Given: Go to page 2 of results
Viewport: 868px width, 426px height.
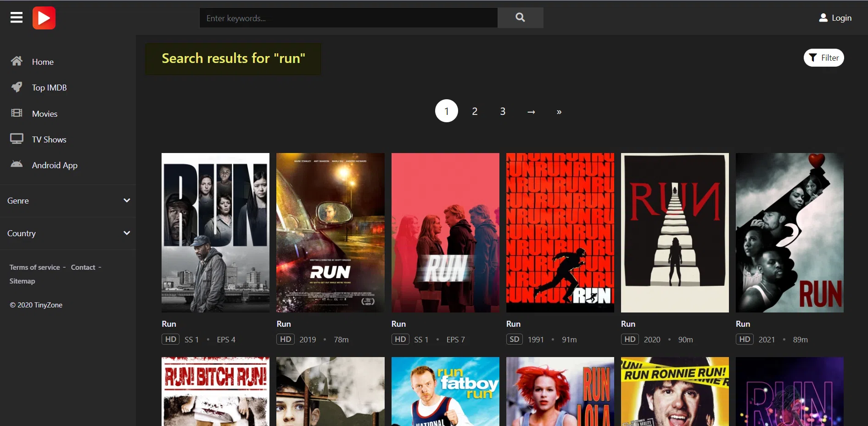Looking at the screenshot, I should pos(475,111).
